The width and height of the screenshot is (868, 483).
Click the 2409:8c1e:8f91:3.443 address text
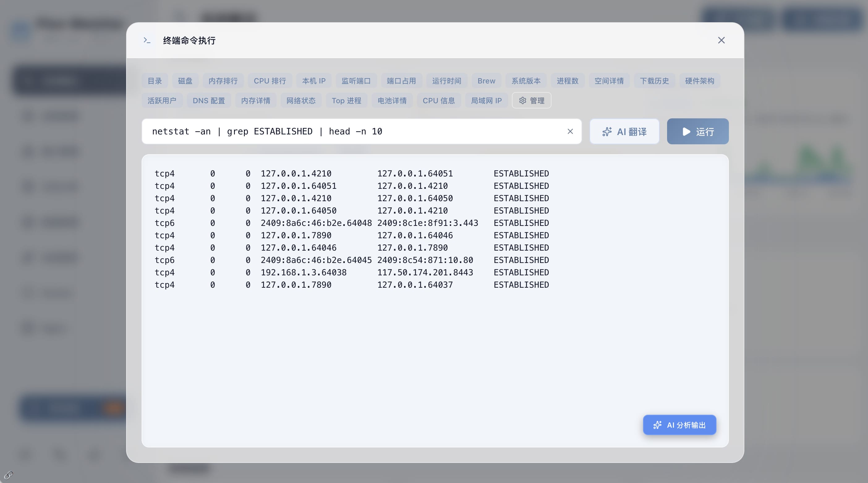click(428, 223)
